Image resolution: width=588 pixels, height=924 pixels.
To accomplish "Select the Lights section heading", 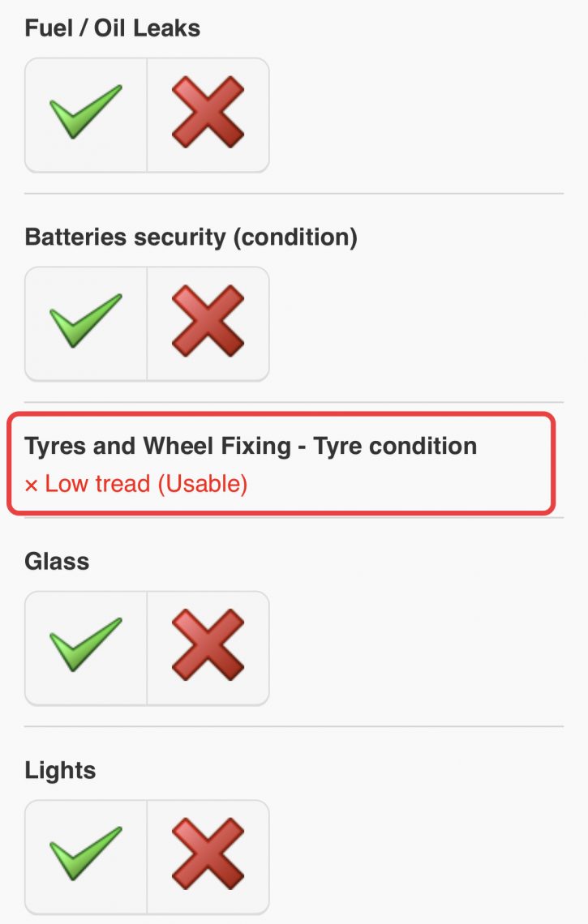I will click(60, 770).
